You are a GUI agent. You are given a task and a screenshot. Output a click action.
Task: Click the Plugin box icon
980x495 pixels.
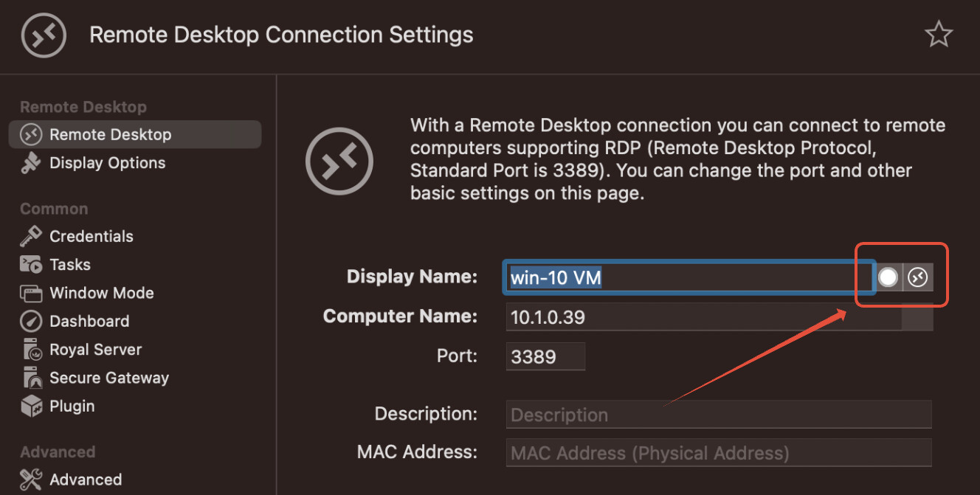(31, 406)
